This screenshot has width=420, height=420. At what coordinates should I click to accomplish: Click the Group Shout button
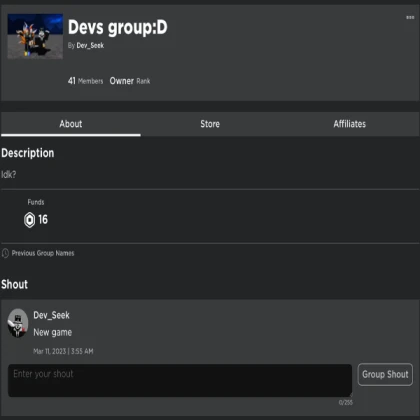tap(385, 374)
